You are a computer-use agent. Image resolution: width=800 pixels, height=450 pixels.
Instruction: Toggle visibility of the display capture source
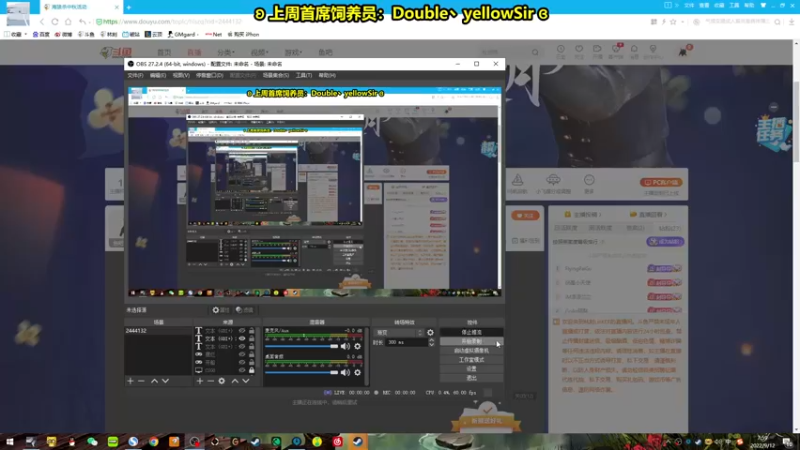242,370
